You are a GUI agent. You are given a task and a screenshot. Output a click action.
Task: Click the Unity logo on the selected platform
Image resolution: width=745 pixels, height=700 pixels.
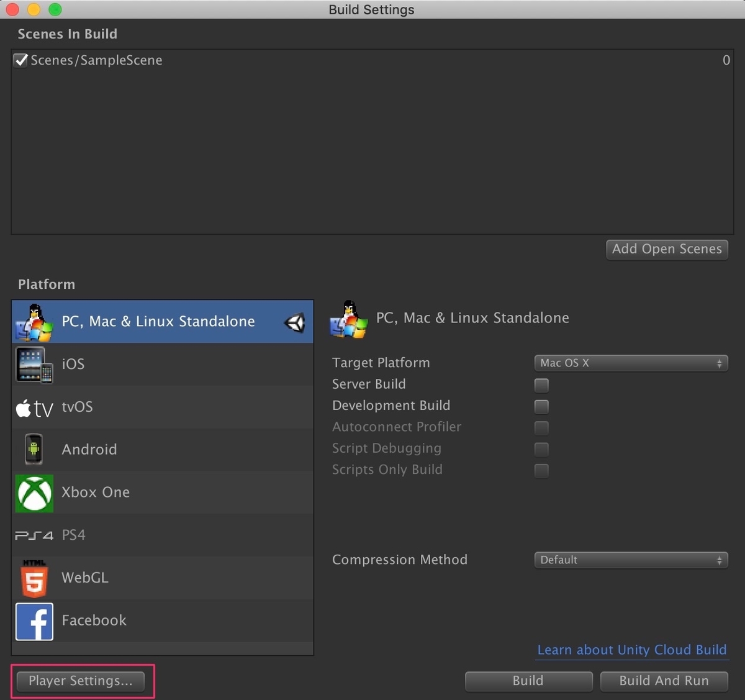(x=294, y=322)
